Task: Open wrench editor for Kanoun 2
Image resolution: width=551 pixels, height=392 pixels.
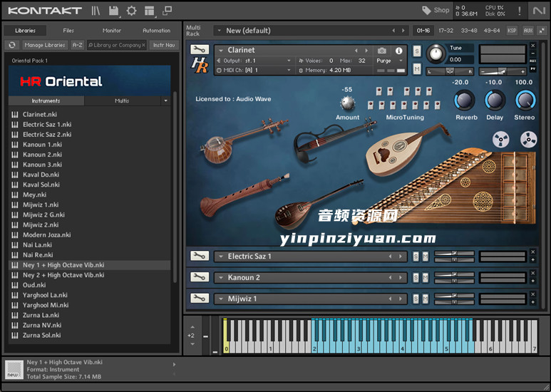Action: pyautogui.click(x=200, y=277)
